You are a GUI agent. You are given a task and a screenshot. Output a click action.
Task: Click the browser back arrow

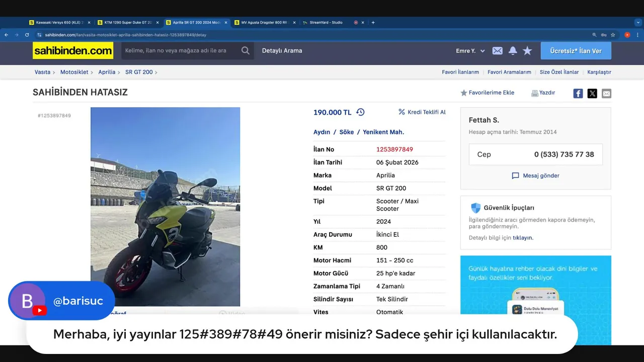7,35
